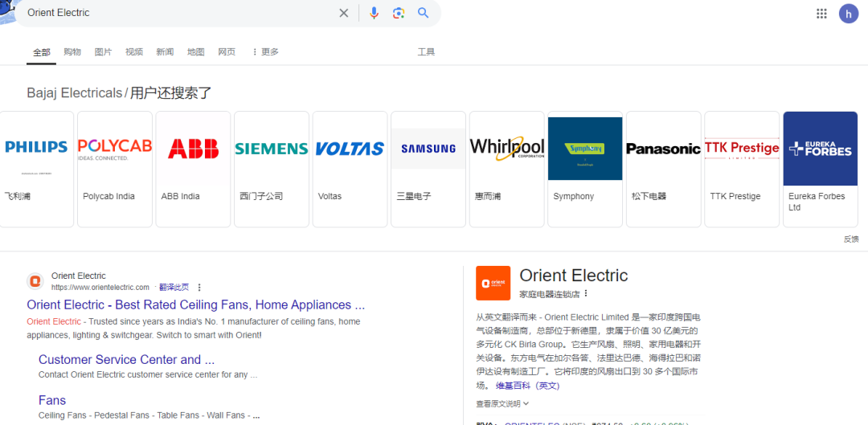Open the Voltas card

(350, 170)
